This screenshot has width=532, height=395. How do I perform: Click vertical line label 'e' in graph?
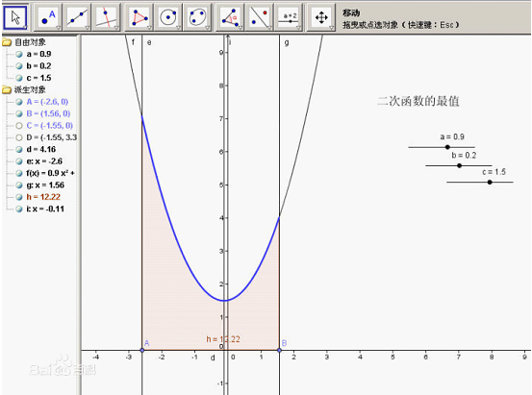(x=149, y=42)
